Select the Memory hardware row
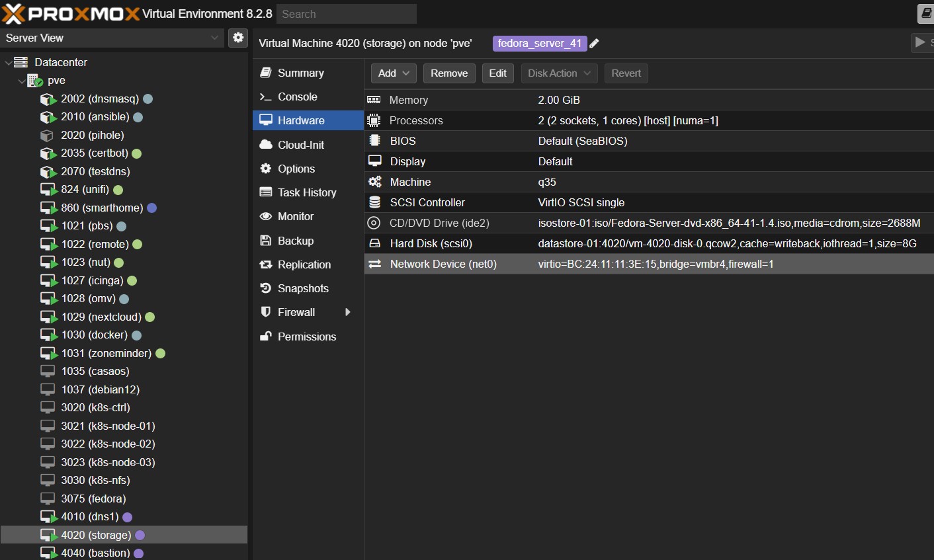Screen dimensions: 934x560 [x=408, y=100]
